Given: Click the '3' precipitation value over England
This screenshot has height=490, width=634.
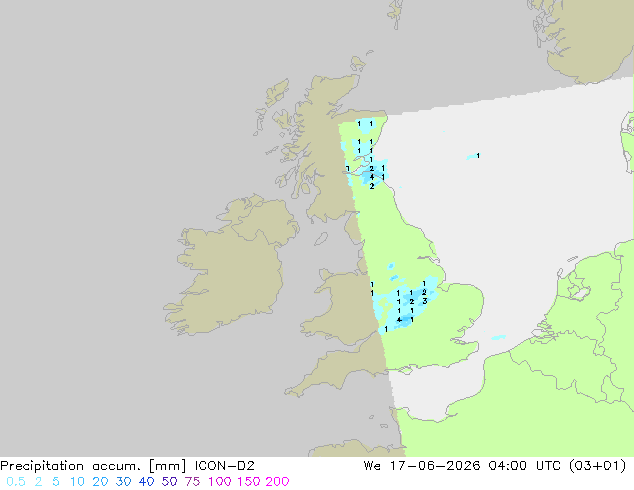Looking at the screenshot, I should [425, 301].
